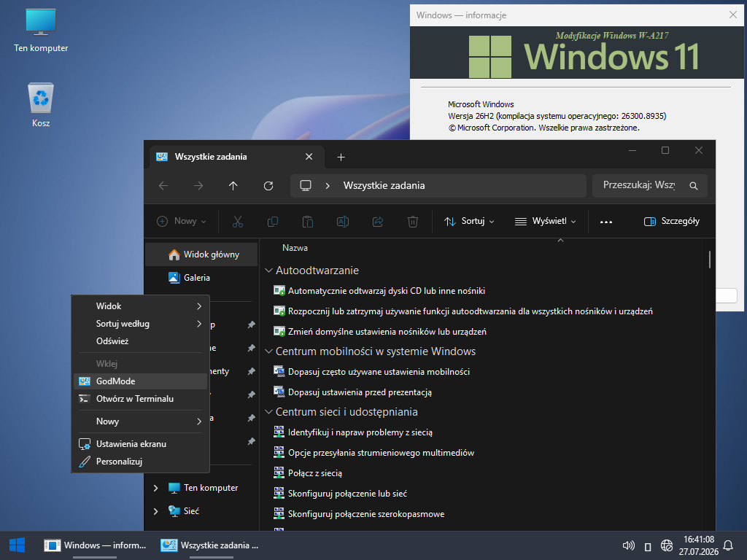The width and height of the screenshot is (747, 560).
Task: Click the monitor icon in address bar
Action: coord(306,185)
